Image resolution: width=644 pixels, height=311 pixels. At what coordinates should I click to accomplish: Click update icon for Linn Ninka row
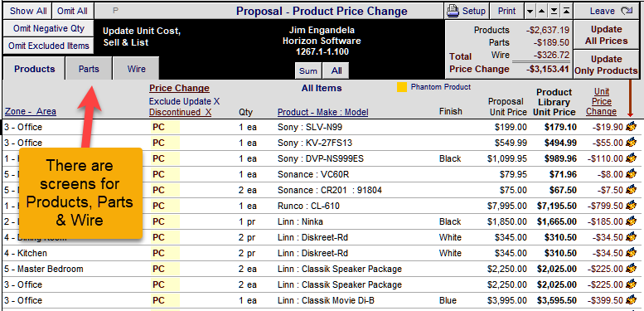tap(631, 221)
